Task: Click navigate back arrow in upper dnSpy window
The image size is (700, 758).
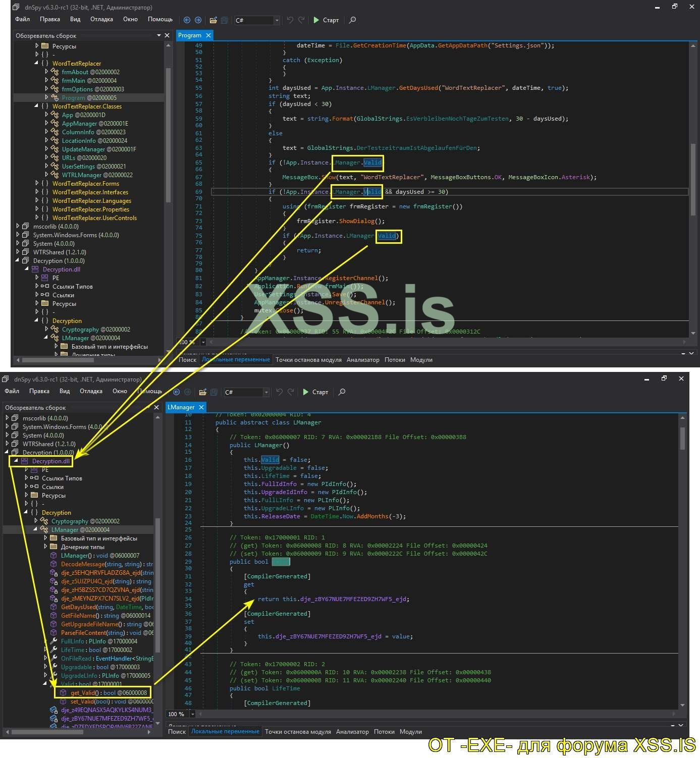Action: point(187,20)
